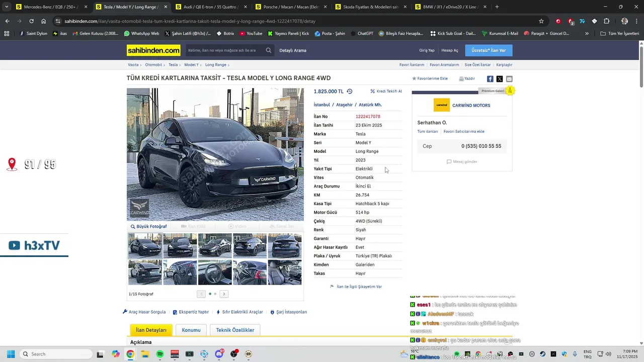Click Tüm ilanları under Serhathan O.

coord(428,131)
